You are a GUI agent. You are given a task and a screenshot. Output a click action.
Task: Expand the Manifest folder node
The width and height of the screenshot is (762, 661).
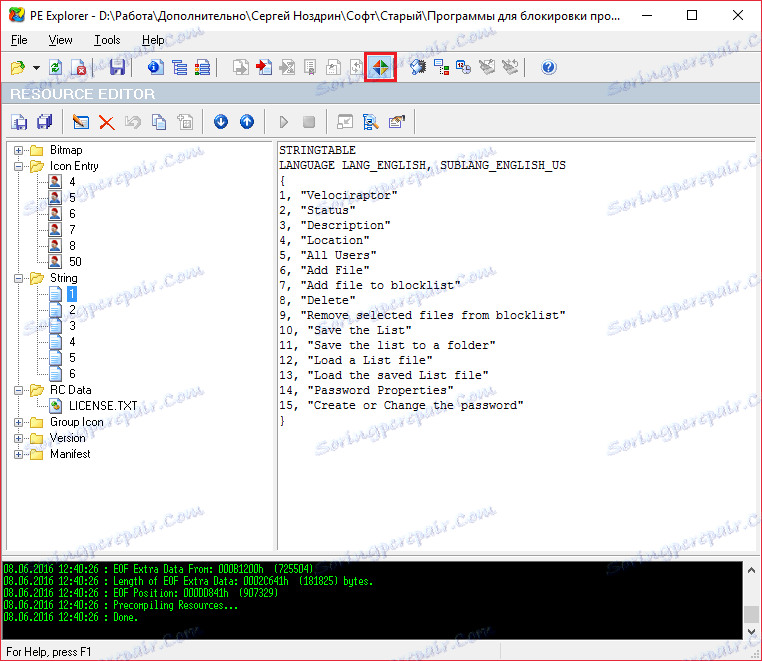tap(18, 454)
